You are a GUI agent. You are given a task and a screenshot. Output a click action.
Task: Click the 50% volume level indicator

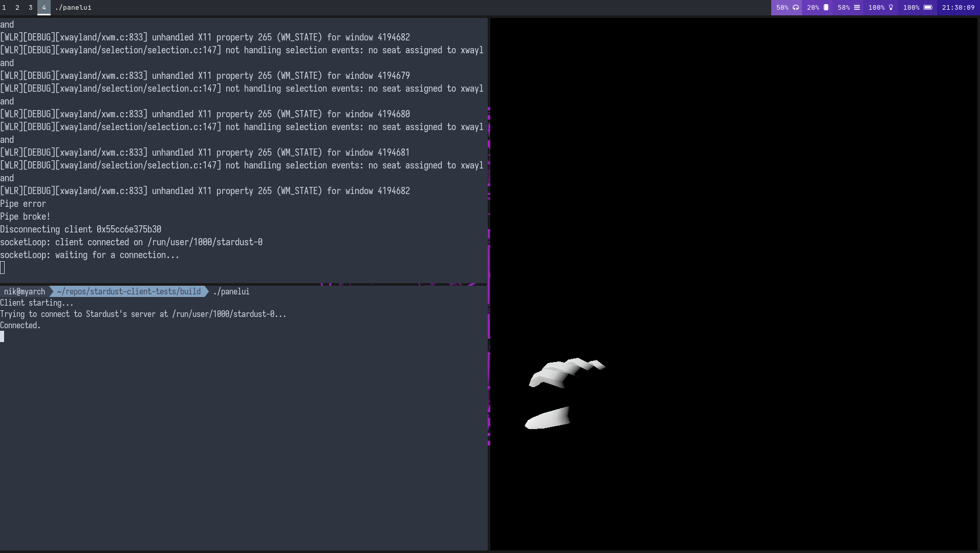[x=782, y=8]
